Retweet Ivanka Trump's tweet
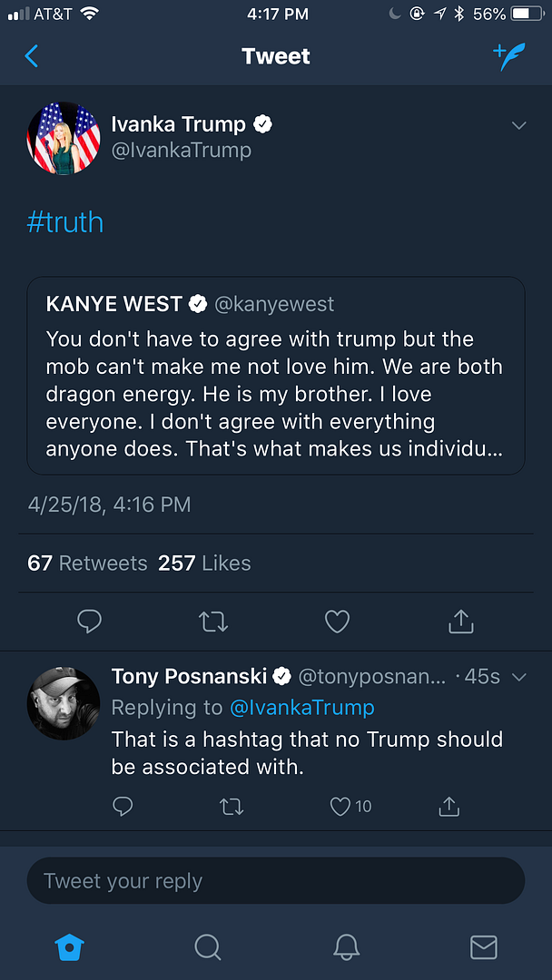 [213, 622]
